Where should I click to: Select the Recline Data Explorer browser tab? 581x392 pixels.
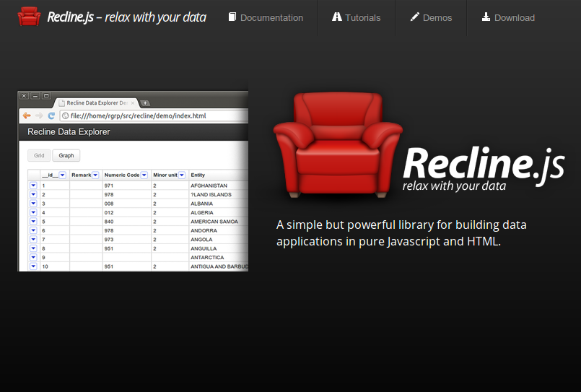pos(96,103)
